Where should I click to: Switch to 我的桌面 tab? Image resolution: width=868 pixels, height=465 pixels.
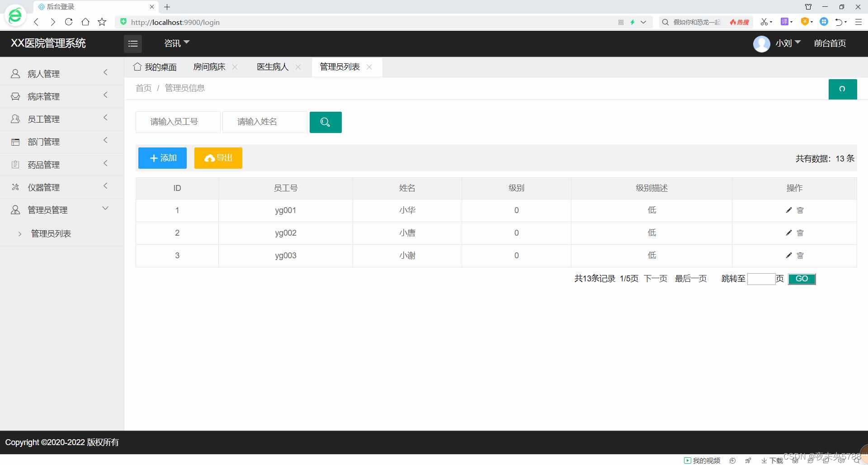pyautogui.click(x=155, y=67)
